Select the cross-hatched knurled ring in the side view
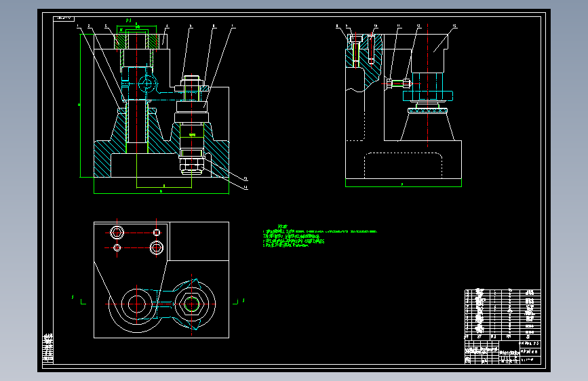Screen dimensions: 588x381 click(x=427, y=111)
